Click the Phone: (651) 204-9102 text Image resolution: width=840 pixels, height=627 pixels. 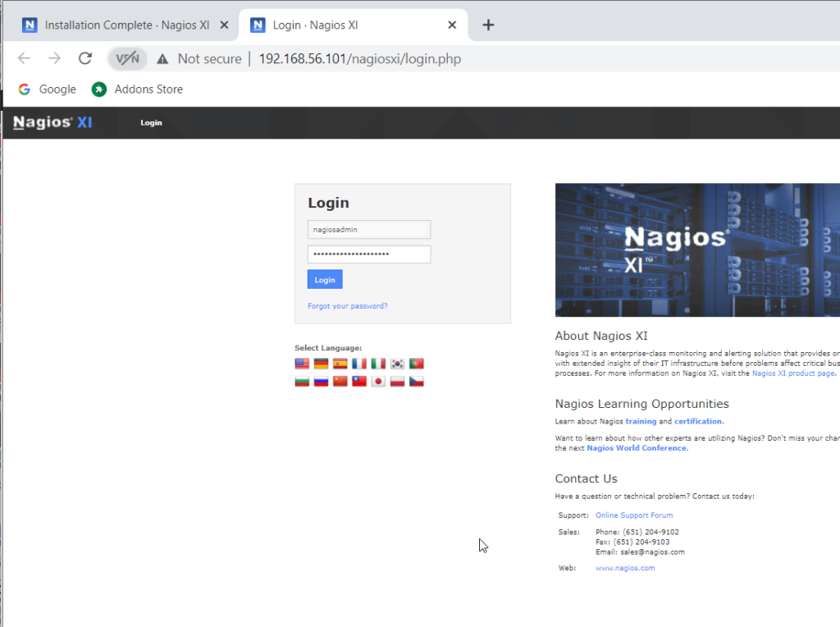[637, 532]
